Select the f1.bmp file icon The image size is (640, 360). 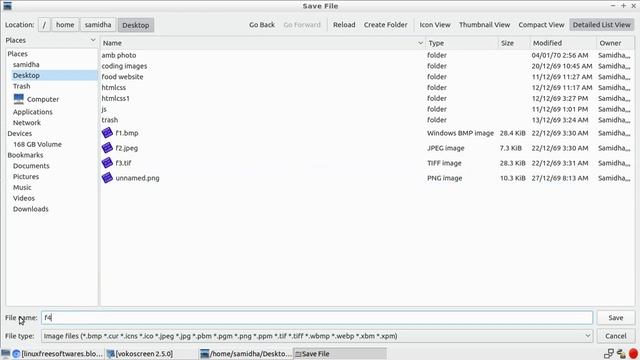107,133
